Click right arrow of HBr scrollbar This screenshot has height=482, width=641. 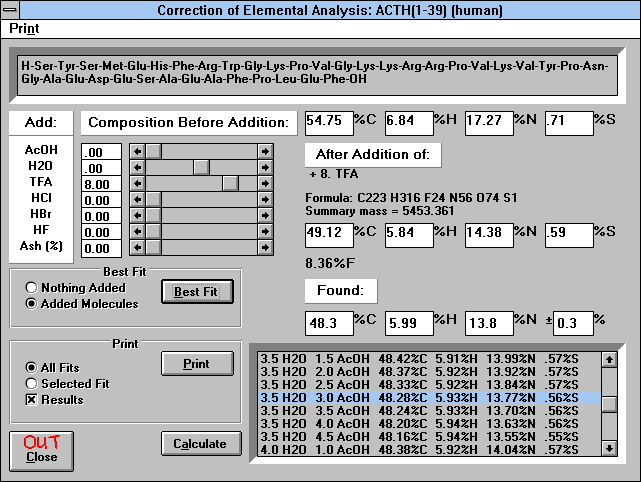[x=265, y=215]
